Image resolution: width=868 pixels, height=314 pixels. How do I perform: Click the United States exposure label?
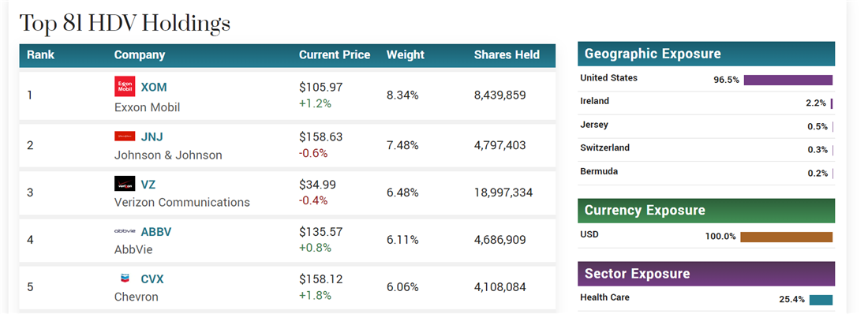click(608, 78)
